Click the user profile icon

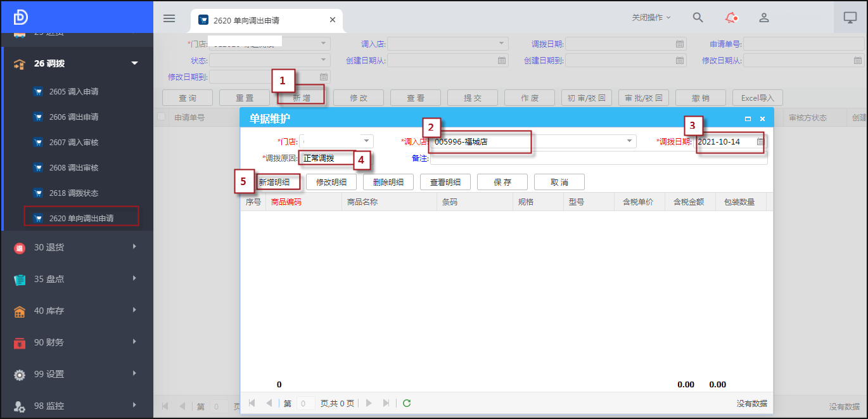[x=764, y=18]
